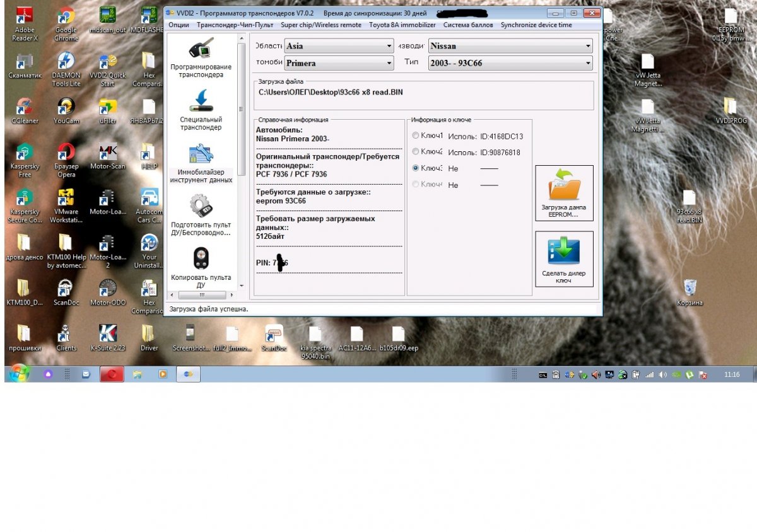The width and height of the screenshot is (757, 532).
Task: Expand the Asia region dropdown
Action: point(339,46)
